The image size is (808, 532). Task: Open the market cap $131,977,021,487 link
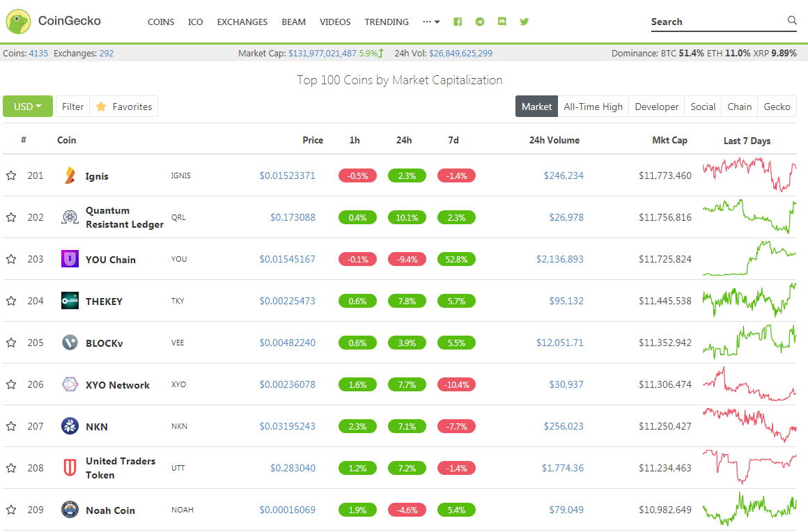coord(322,53)
